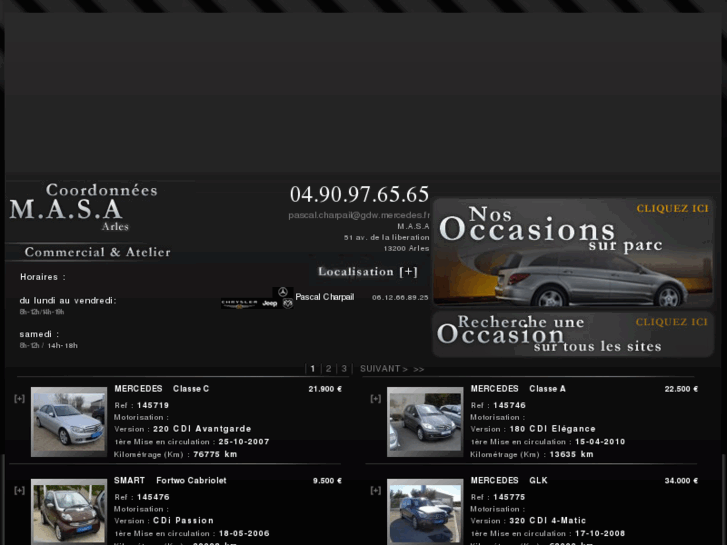Open silver Classe C car thumbnail
Screen dimensions: 727x545
click(69, 422)
